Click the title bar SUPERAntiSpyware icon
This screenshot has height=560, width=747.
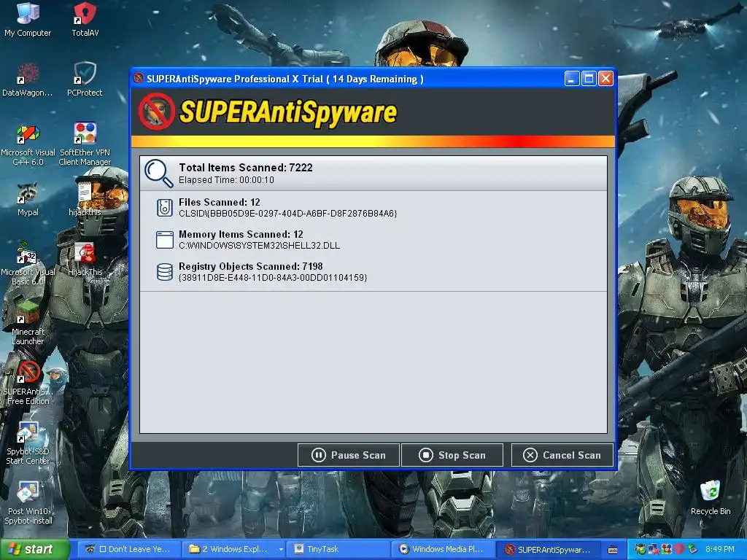click(139, 78)
